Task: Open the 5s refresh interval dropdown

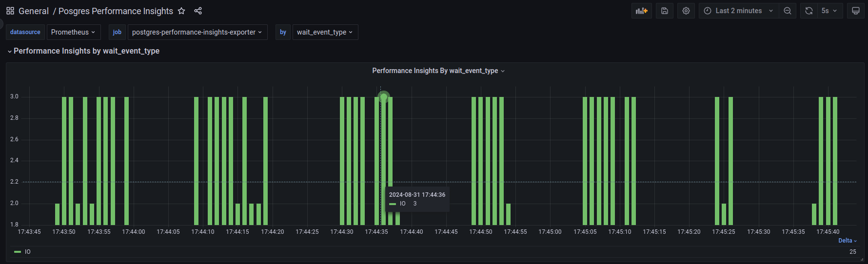Action: click(829, 11)
